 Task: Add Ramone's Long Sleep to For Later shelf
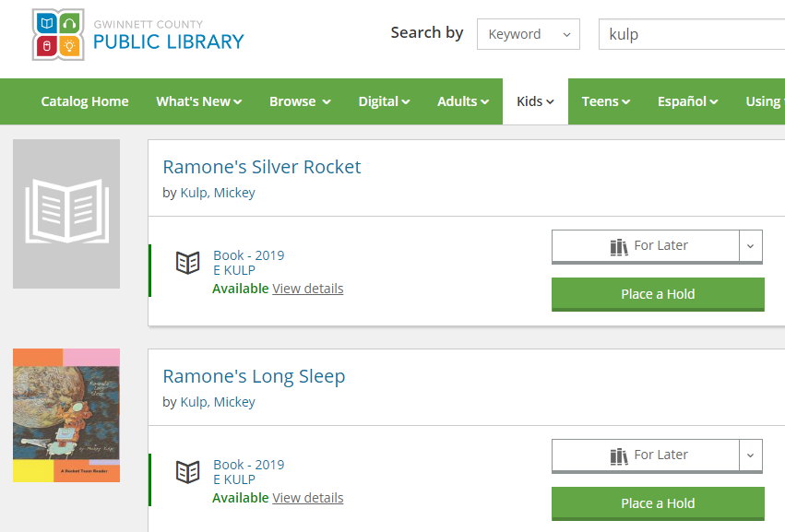coord(646,455)
